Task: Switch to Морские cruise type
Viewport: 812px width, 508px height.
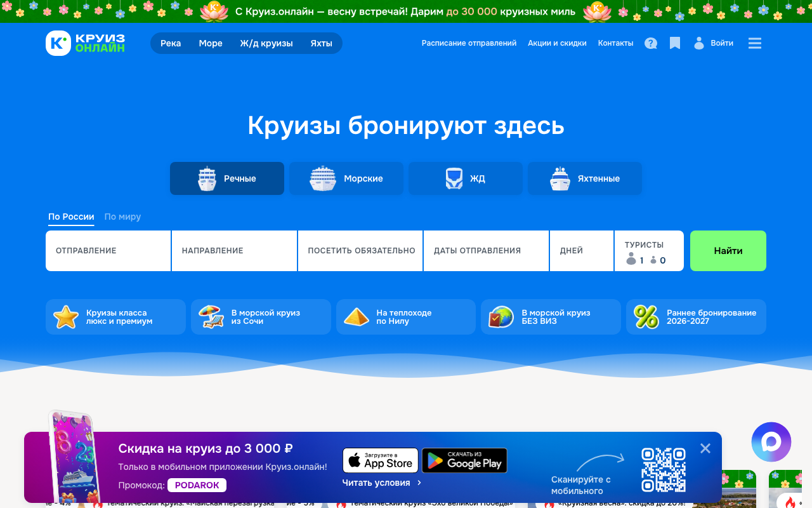Action: click(346, 178)
